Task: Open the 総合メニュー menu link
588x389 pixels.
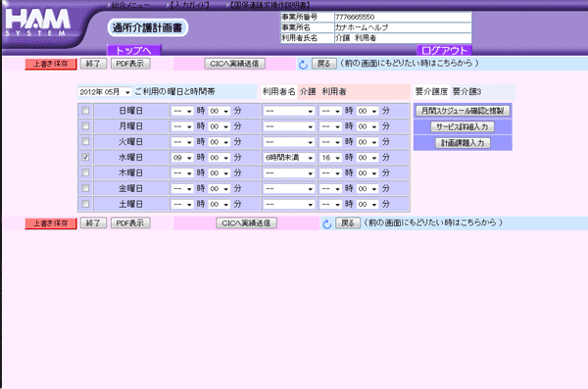Action: click(x=130, y=5)
